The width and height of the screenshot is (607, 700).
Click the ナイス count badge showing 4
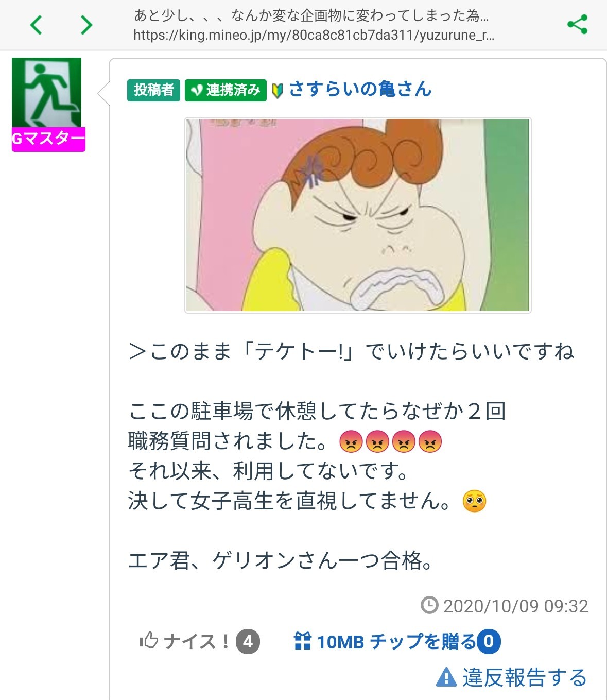248,642
